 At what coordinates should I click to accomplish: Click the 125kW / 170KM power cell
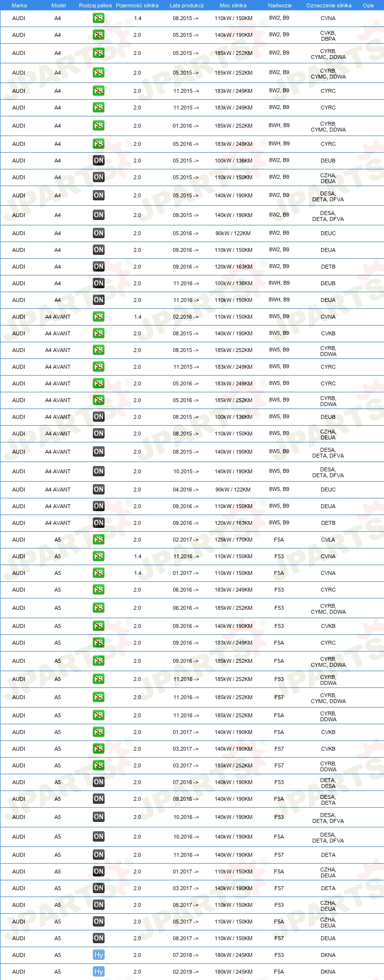(233, 540)
